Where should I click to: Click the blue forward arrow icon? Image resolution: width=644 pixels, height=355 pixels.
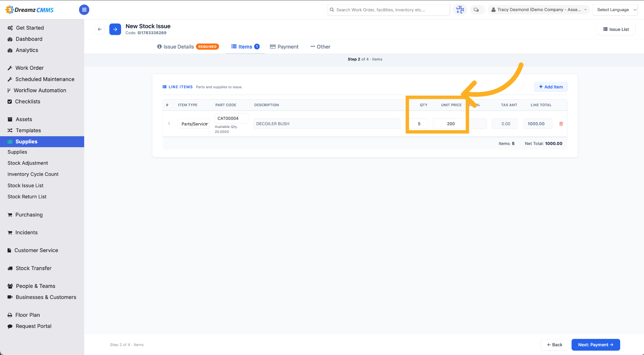pyautogui.click(x=115, y=29)
